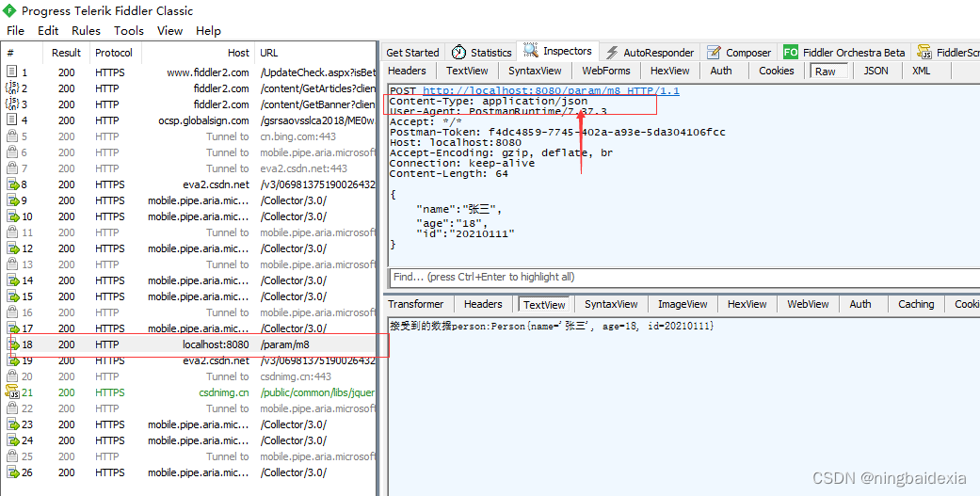This screenshot has height=496, width=980.
Task: Click the Composer pencil icon
Action: click(714, 52)
